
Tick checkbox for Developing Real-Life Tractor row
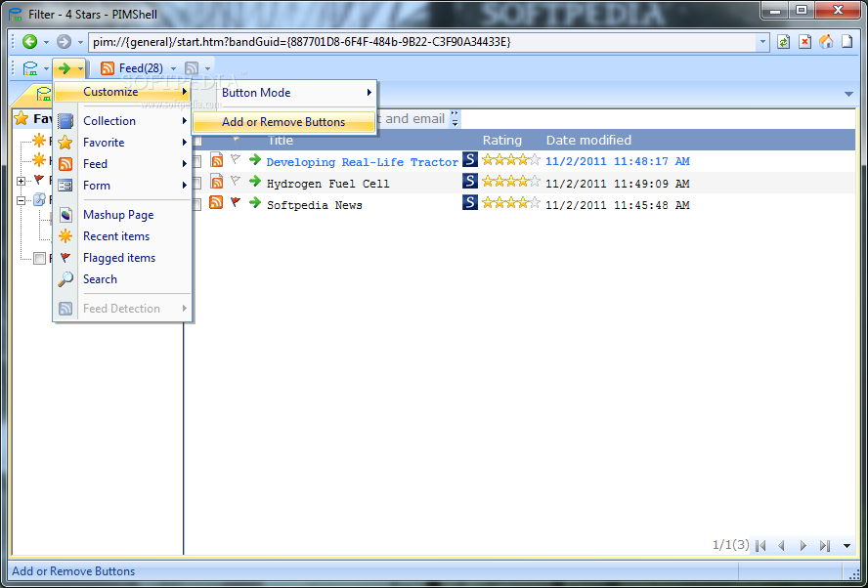[x=197, y=161]
